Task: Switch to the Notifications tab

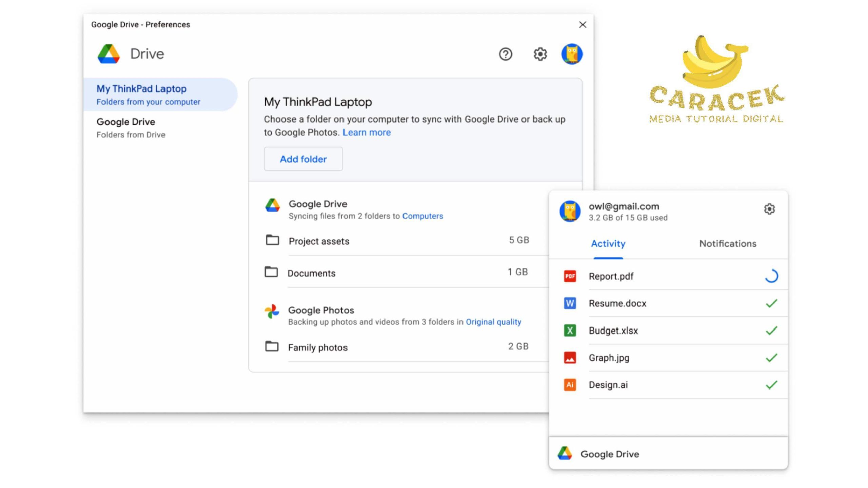Action: [x=728, y=244]
